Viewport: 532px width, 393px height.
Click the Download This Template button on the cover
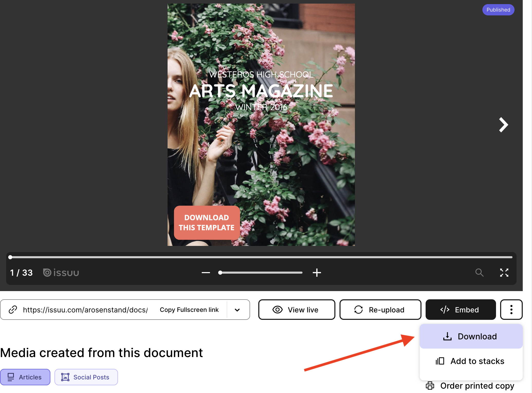coord(207,223)
